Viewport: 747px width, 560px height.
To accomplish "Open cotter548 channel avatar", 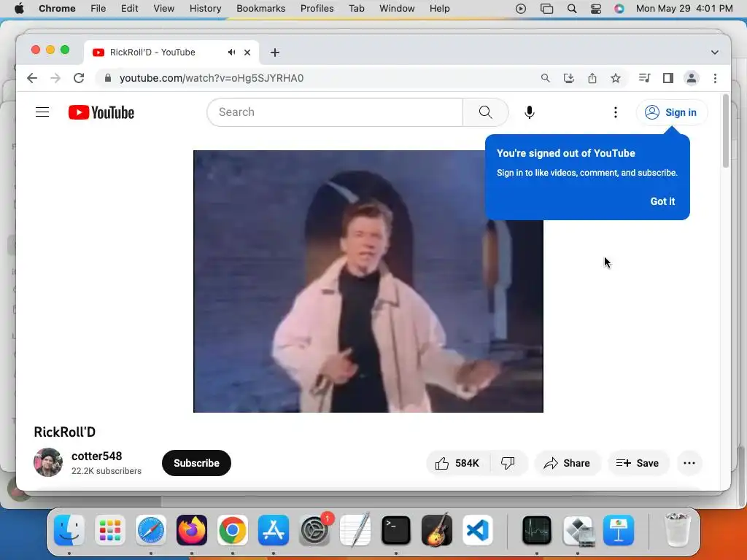I will 47,462.
